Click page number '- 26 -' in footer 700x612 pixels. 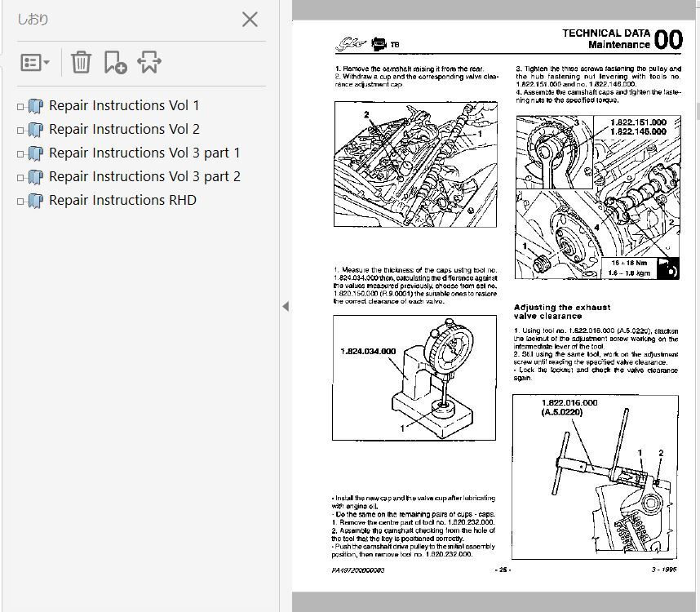click(x=503, y=570)
